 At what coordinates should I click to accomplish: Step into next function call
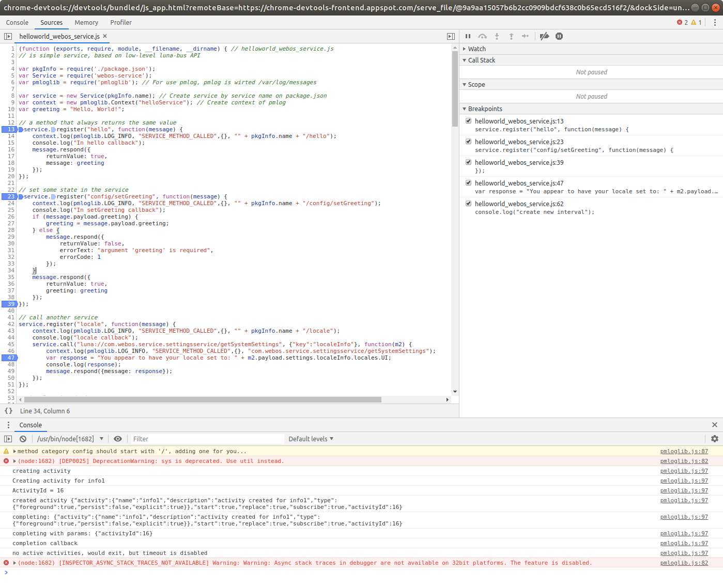click(497, 36)
